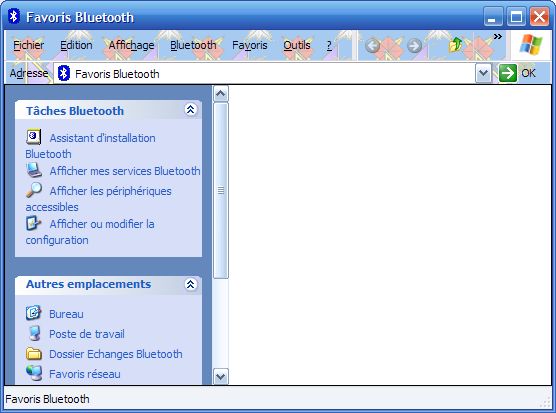Click the Assistant d'installation wizard icon
Image resolution: width=556 pixels, height=413 pixels.
pos(34,137)
